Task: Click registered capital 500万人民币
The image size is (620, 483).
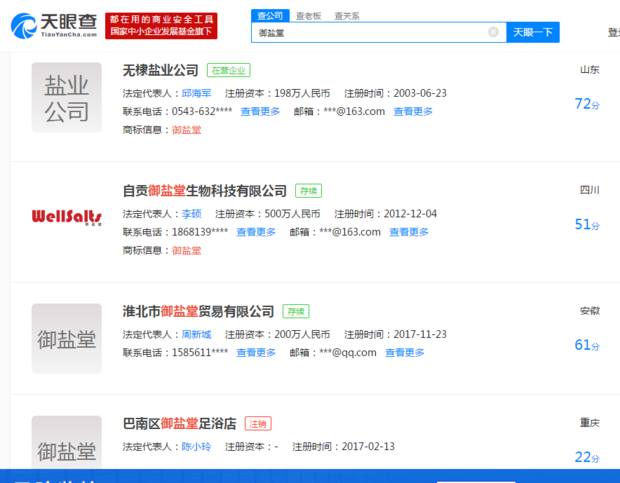Action: tap(292, 214)
